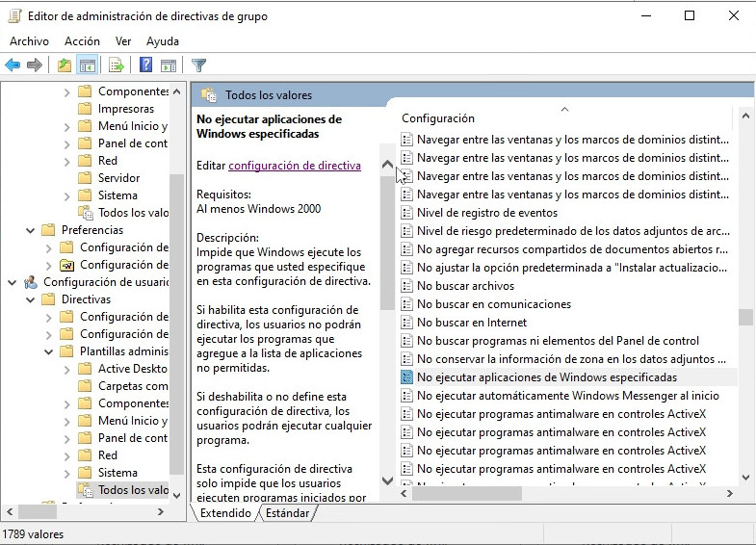Expand the Active Desktop folder node

[x=66, y=369]
